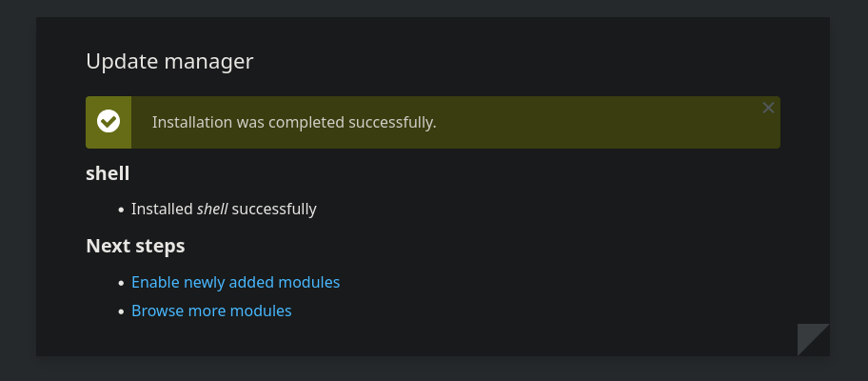
Task: Click the word modules in Browse more modules
Action: coord(261,311)
